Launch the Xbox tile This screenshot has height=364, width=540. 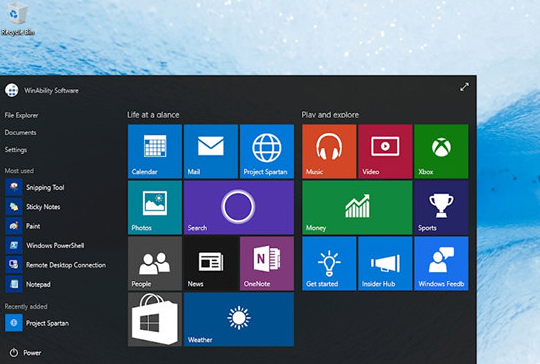point(442,152)
